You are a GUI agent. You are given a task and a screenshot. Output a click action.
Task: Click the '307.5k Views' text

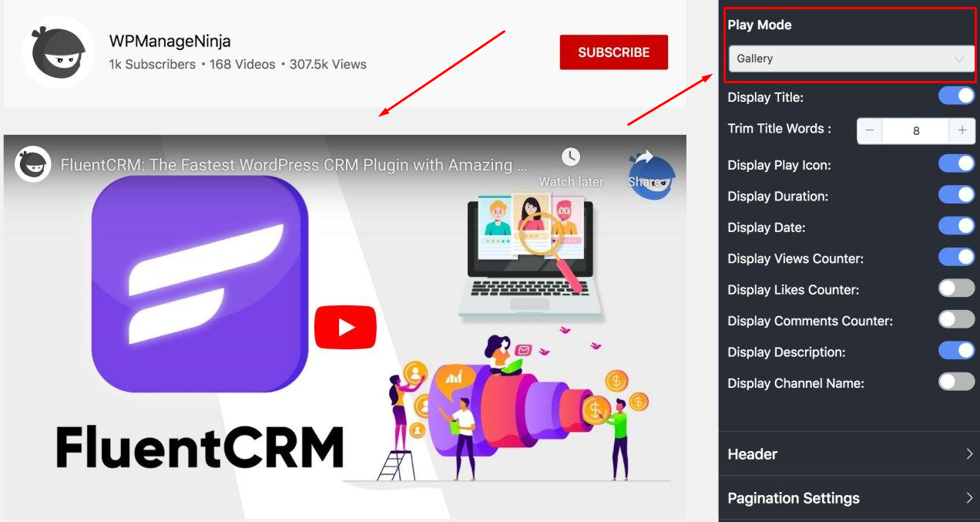pos(328,65)
